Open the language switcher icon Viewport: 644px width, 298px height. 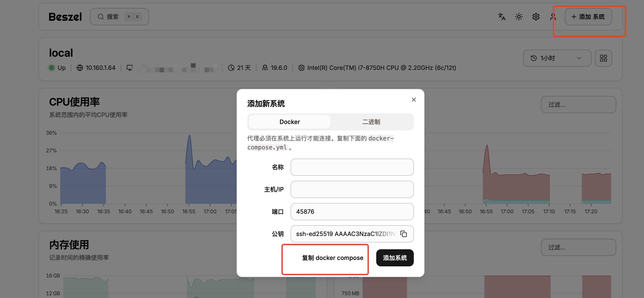pyautogui.click(x=502, y=17)
